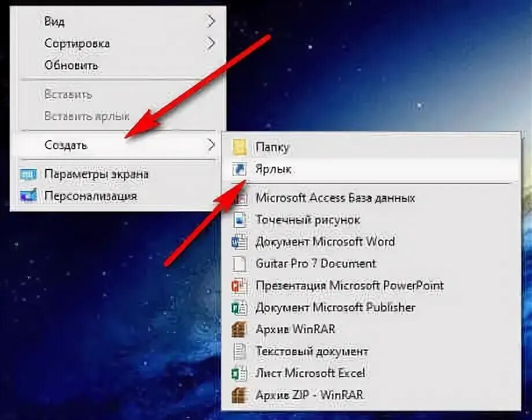Click the Publisher document icon
This screenshot has width=532, height=420.
coord(239,308)
